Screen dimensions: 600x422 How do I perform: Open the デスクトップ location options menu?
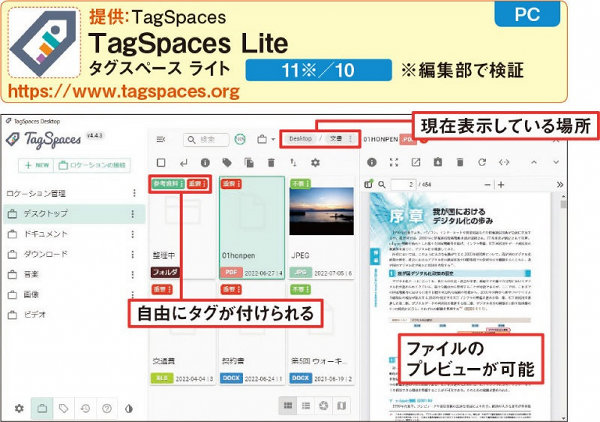point(134,214)
